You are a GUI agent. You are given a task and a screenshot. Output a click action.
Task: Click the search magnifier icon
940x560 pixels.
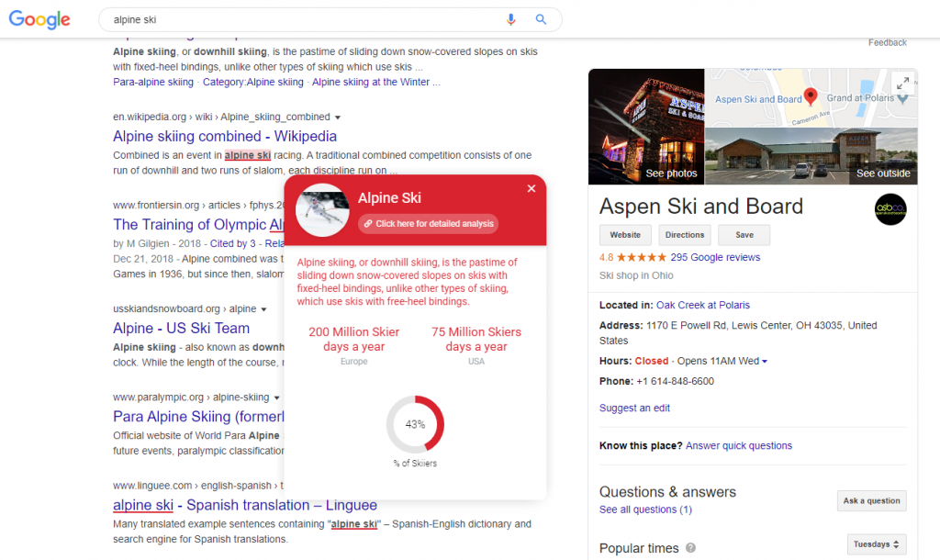click(541, 19)
